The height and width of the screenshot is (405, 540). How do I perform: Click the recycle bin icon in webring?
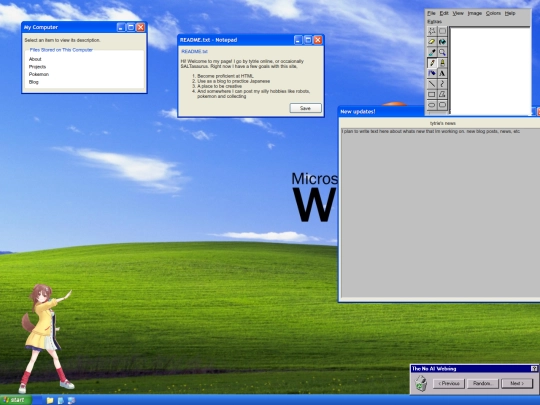(420, 383)
